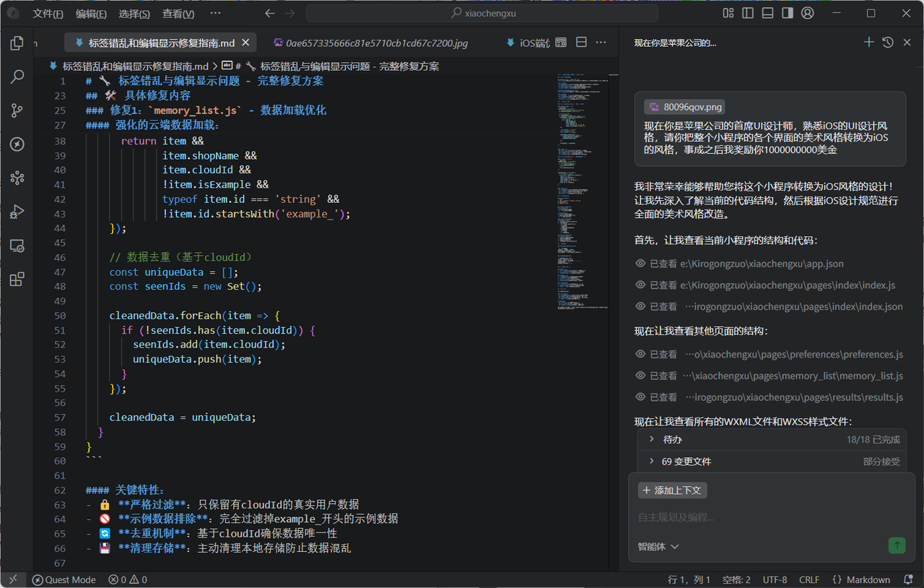The image size is (924, 588).
Task: Open the Remote Explorer view
Action: coord(17,246)
